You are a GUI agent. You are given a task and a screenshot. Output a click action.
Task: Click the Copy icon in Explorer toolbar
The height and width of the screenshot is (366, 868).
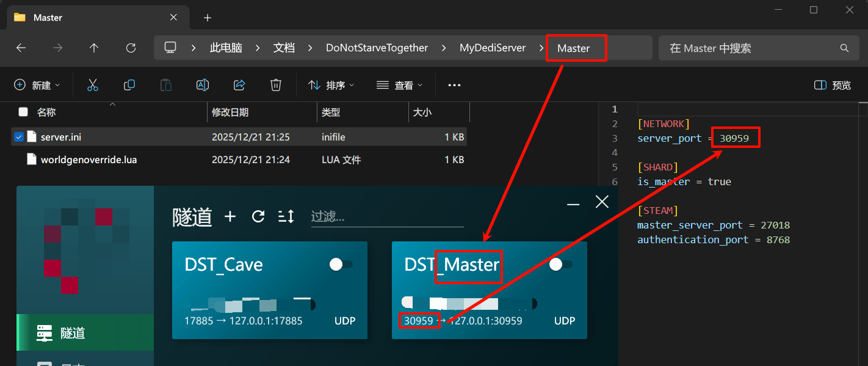point(129,85)
